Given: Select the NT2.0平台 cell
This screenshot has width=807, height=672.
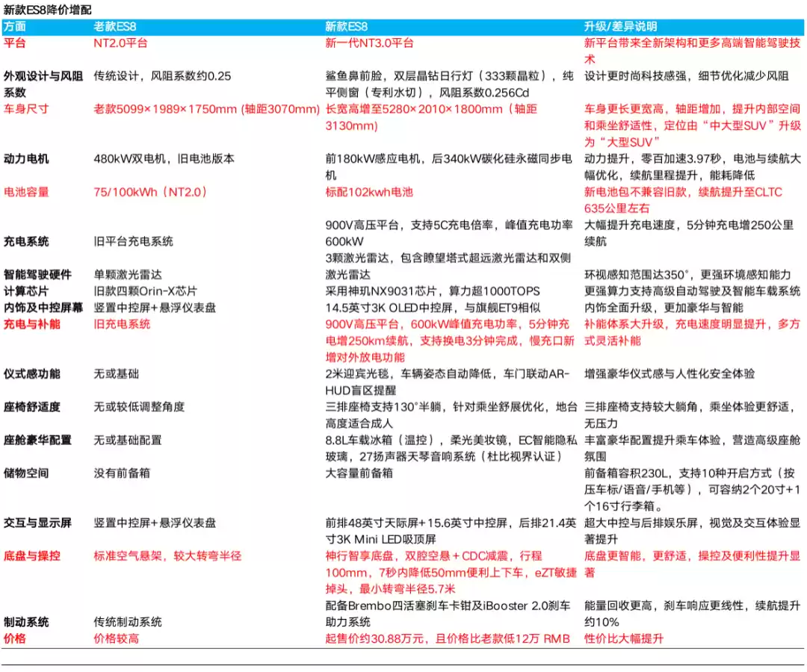Looking at the screenshot, I should (120, 43).
